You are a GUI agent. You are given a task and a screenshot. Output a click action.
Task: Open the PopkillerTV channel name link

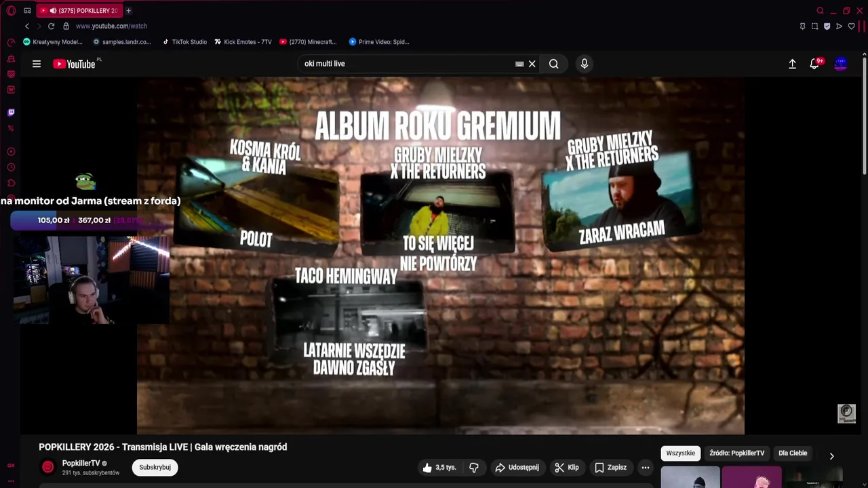point(81,463)
